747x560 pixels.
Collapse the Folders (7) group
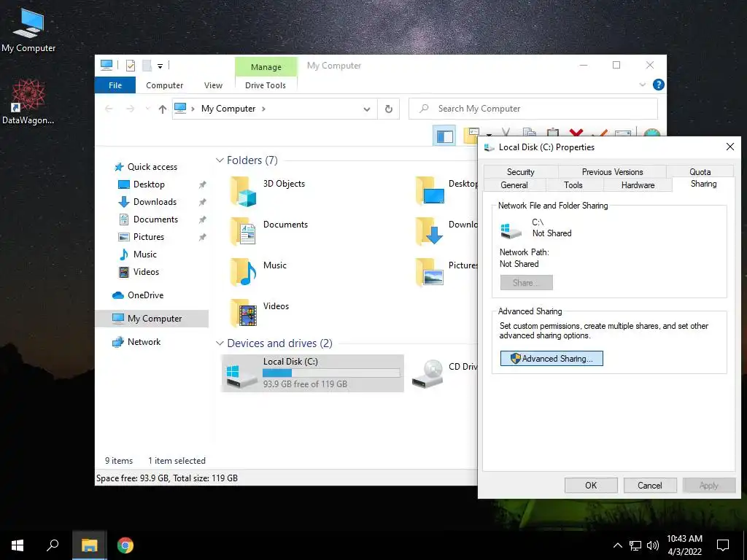point(220,160)
